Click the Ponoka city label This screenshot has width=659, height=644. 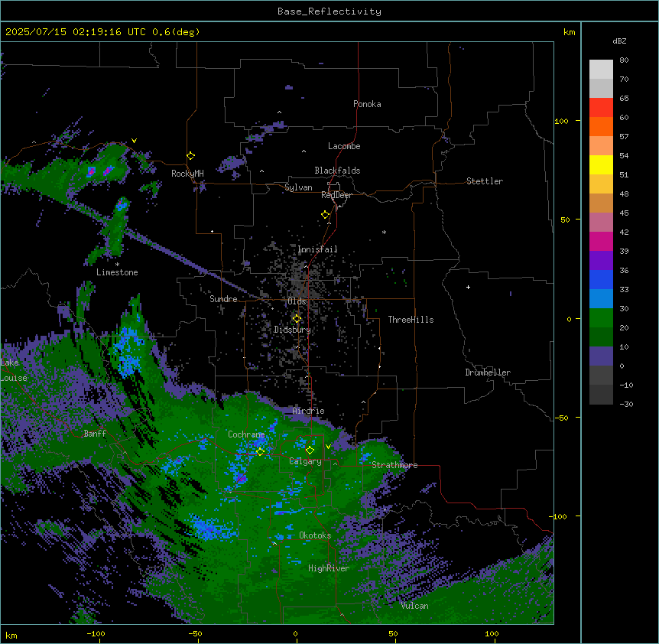(367, 104)
